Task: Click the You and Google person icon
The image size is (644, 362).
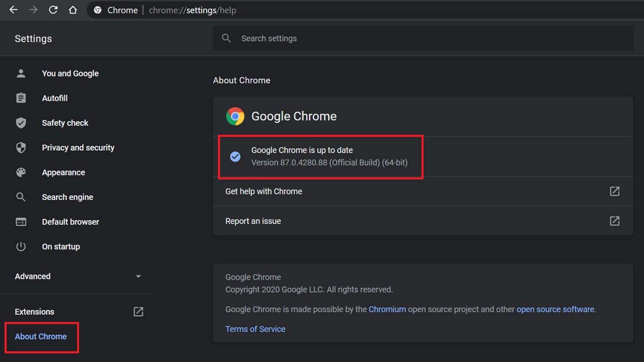Action: click(x=21, y=73)
